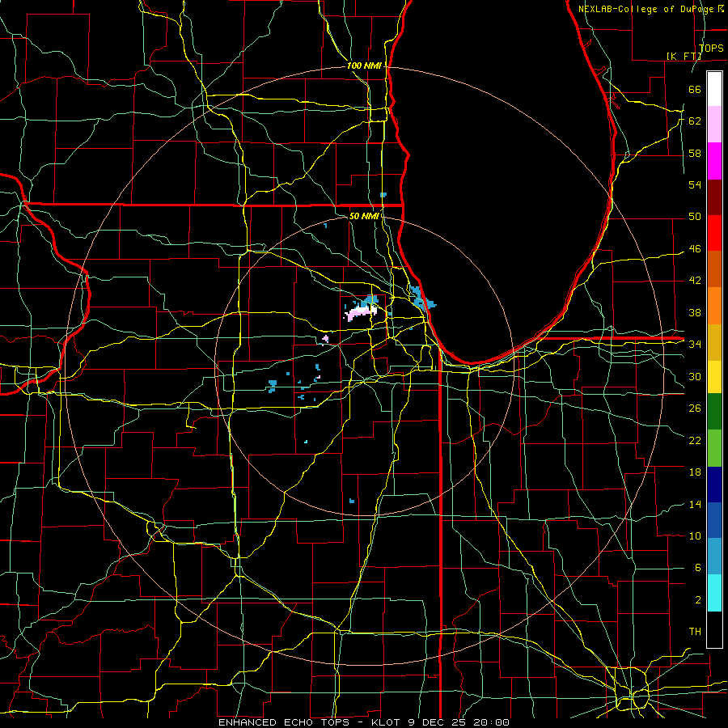Image resolution: width=728 pixels, height=728 pixels.
Task: Click the white 66 kft color swatch
Action: (x=714, y=89)
